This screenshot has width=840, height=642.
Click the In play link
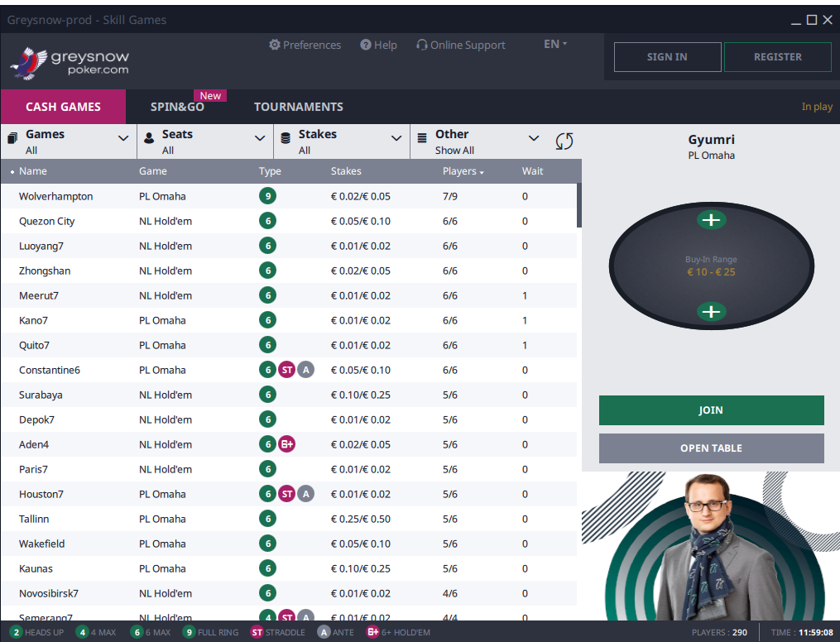coord(817,107)
